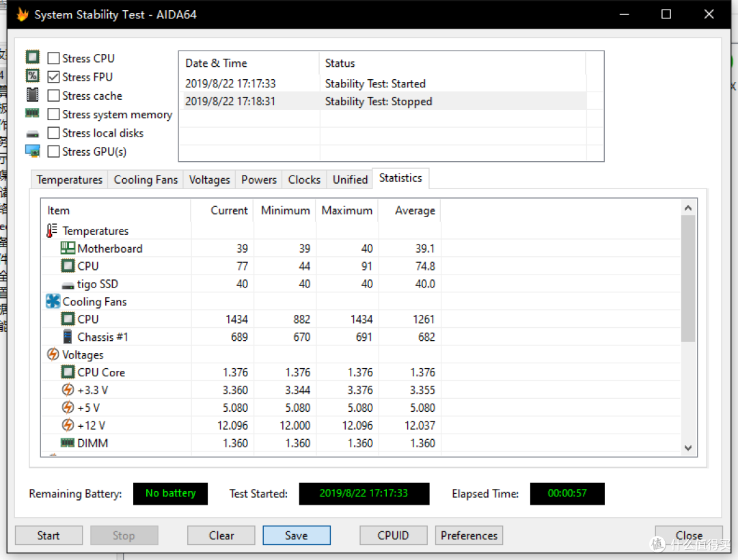Open the Voltages tab
This screenshot has height=560, width=738.
pos(210,180)
